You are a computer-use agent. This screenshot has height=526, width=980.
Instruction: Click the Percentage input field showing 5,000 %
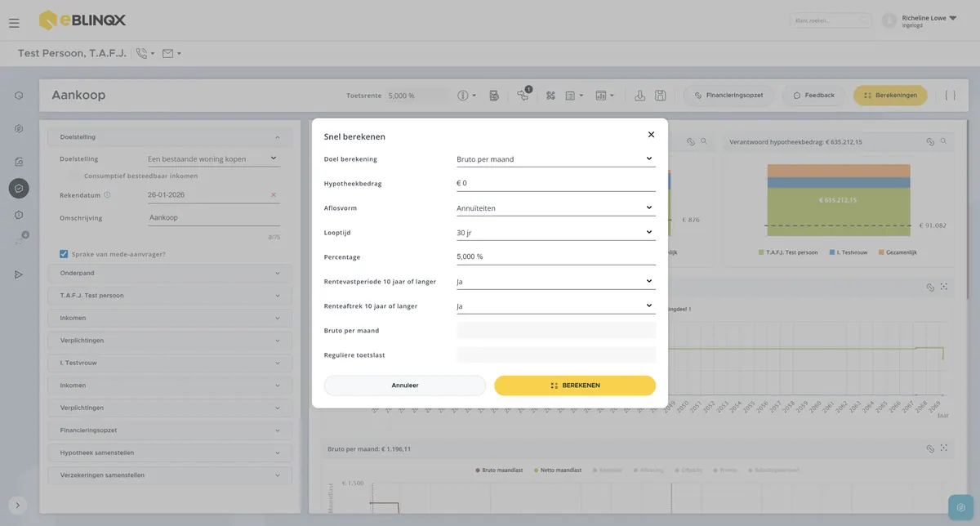555,256
